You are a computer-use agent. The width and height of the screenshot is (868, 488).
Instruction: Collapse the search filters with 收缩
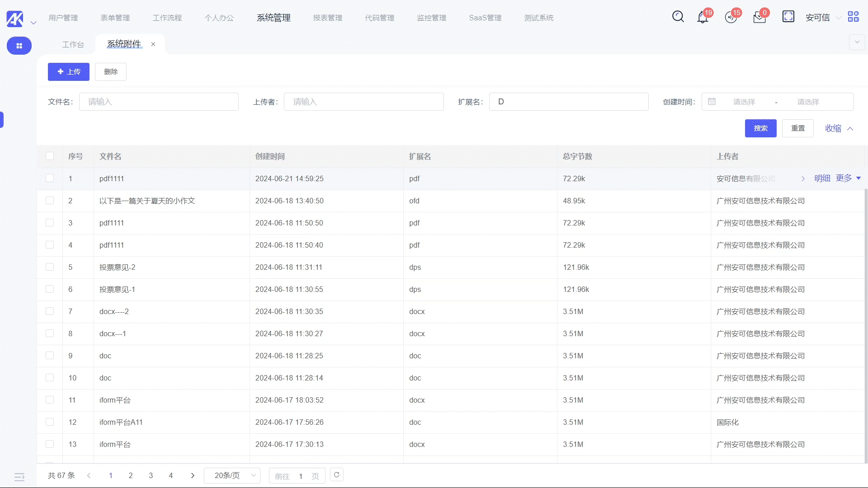point(839,128)
